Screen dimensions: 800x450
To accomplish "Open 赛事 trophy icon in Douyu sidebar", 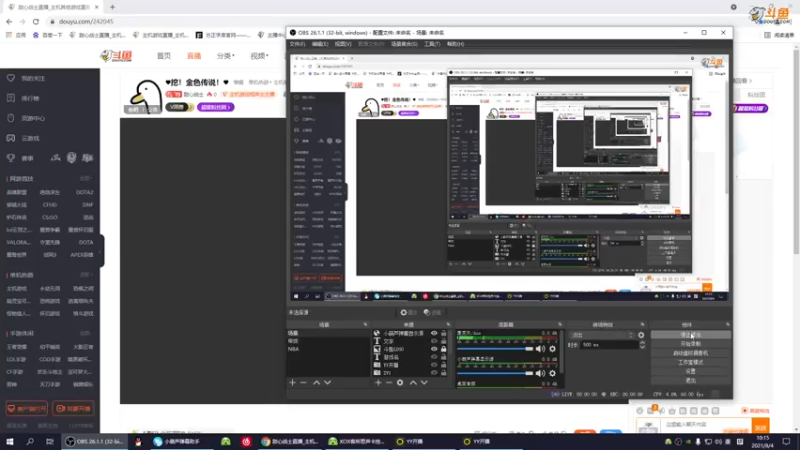I will pyautogui.click(x=11, y=158).
